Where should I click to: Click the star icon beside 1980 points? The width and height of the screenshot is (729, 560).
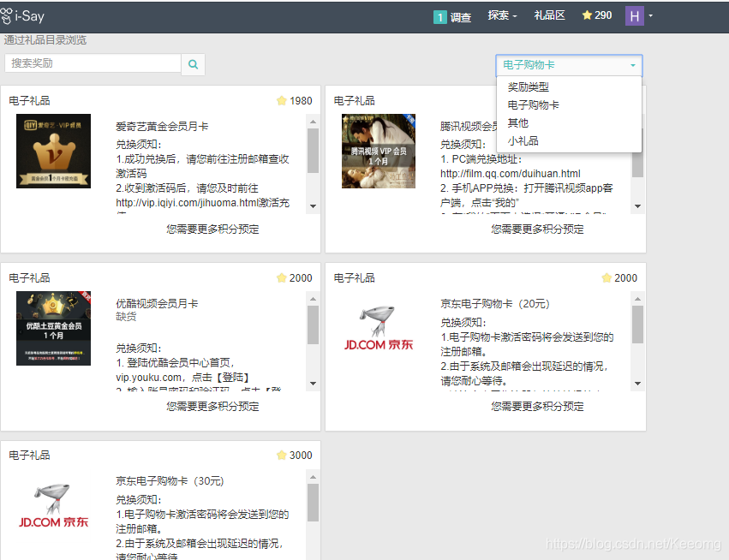[x=281, y=100]
